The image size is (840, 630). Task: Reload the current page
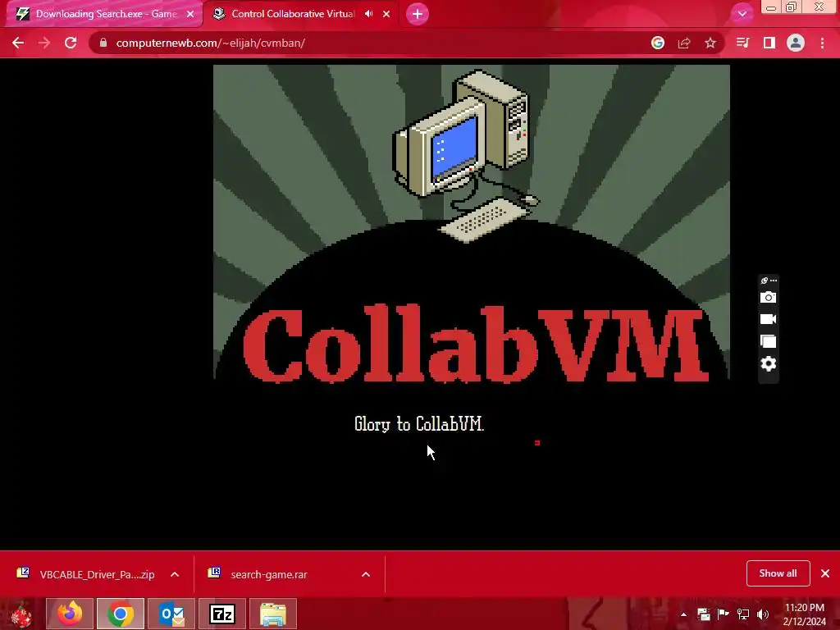(71, 43)
